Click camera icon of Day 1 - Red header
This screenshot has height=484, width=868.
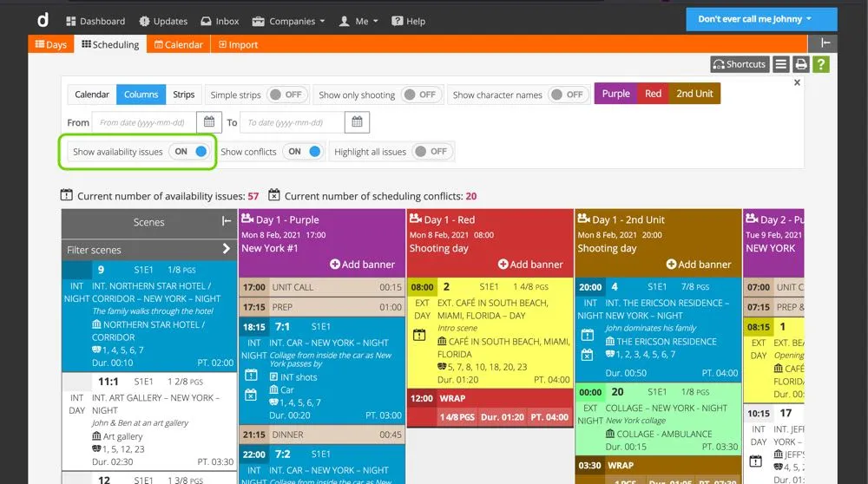coord(416,219)
